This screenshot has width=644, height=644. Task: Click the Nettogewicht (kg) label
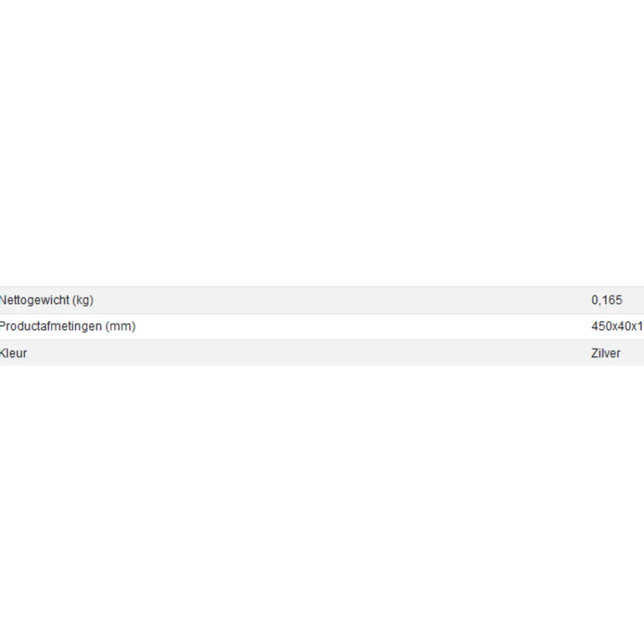click(47, 300)
